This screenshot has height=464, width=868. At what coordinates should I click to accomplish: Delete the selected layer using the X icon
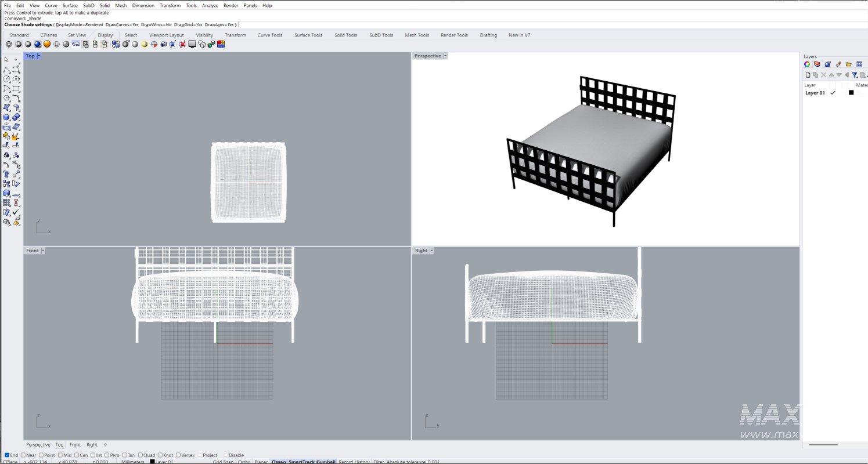pos(824,75)
